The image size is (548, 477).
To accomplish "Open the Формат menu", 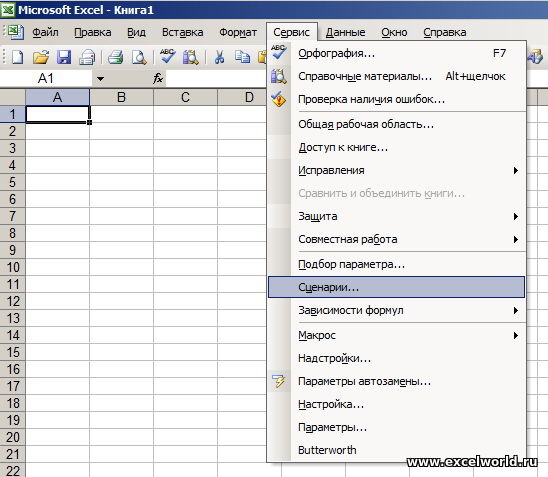I will 238,32.
